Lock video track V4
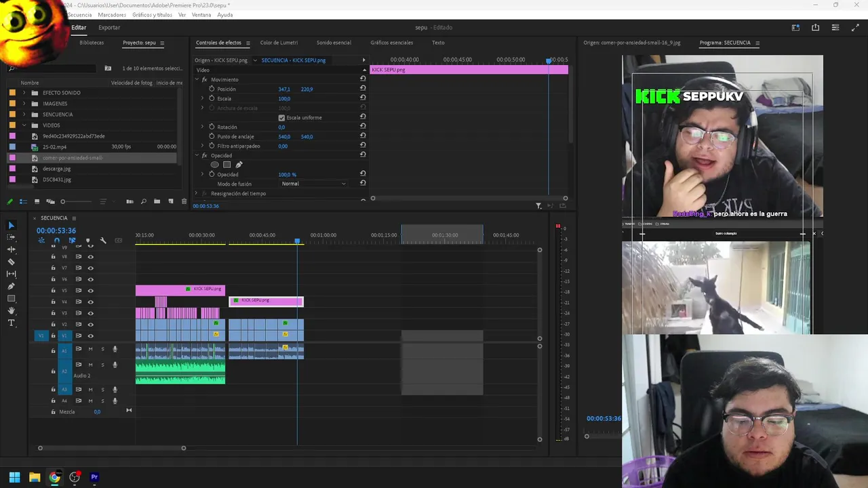This screenshot has height=488, width=868. [54, 302]
